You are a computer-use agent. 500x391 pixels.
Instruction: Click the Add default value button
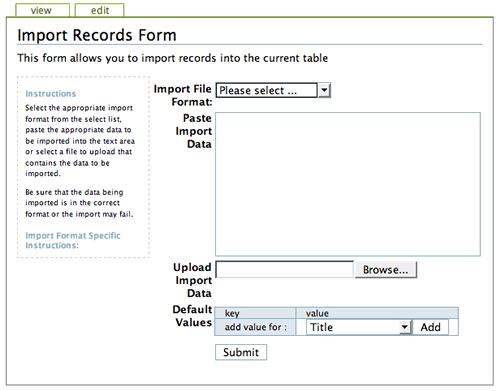[430, 327]
